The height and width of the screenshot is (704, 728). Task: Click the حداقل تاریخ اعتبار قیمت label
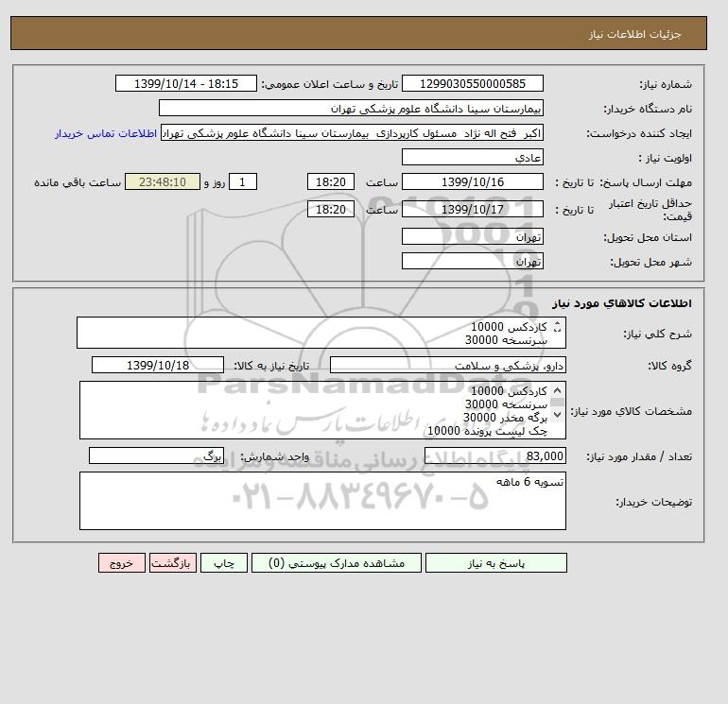pyautogui.click(x=650, y=210)
